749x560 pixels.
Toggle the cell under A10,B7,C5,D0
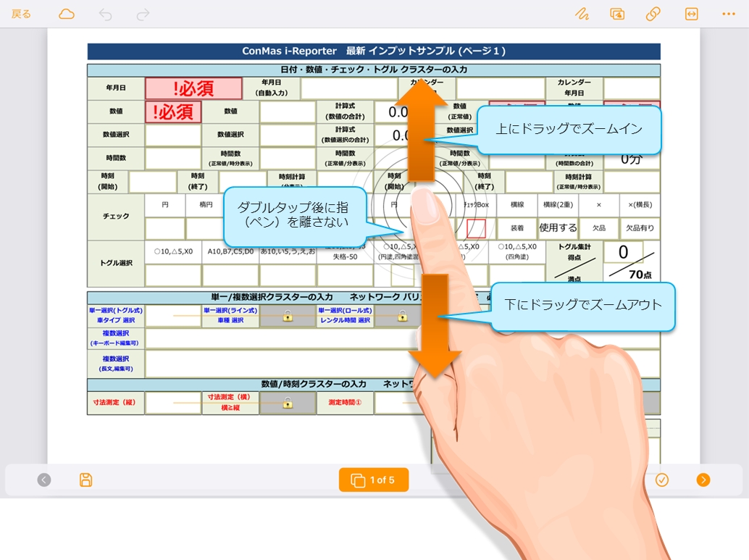[x=230, y=275]
